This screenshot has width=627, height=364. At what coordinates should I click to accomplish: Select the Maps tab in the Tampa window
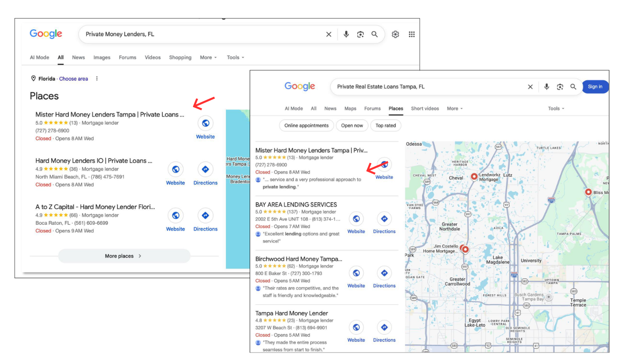(350, 109)
